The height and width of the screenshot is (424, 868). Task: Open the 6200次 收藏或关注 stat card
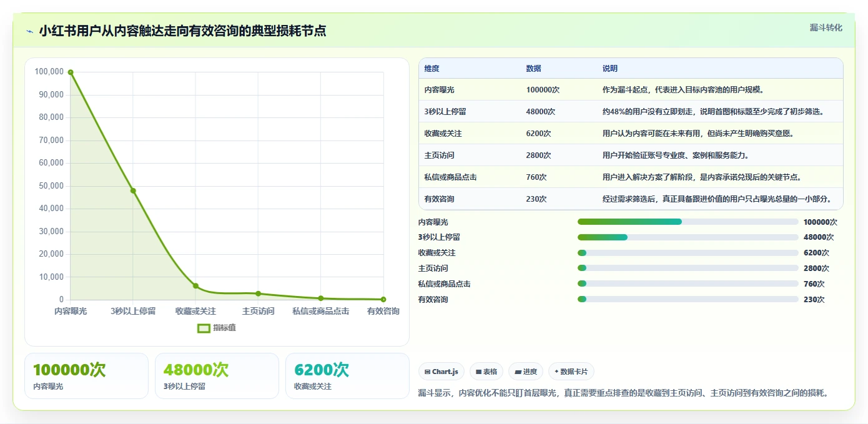coord(347,376)
